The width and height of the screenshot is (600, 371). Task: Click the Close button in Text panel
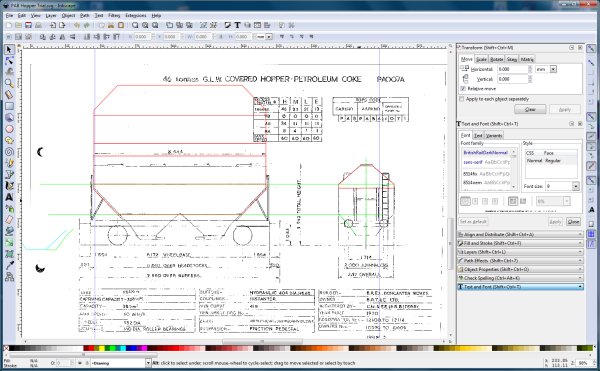(573, 222)
